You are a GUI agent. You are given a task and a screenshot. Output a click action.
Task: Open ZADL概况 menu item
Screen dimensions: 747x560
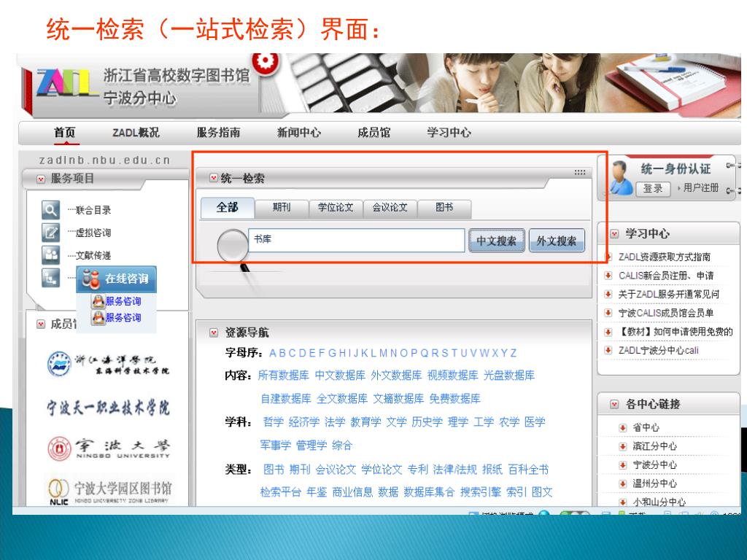point(136,133)
